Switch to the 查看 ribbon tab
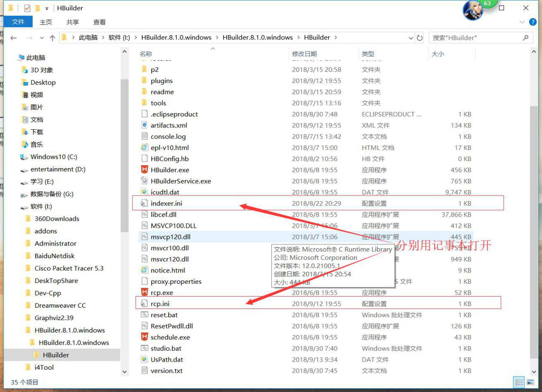The height and width of the screenshot is (392, 542). click(99, 22)
